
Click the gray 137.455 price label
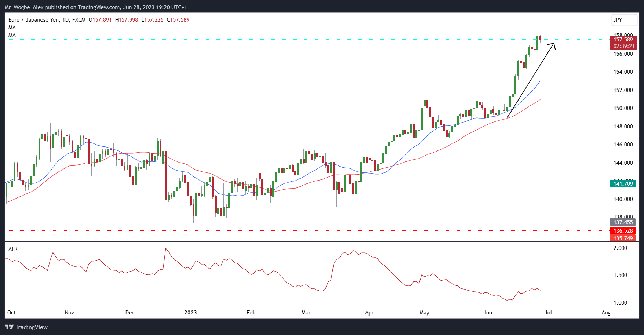pos(623,222)
